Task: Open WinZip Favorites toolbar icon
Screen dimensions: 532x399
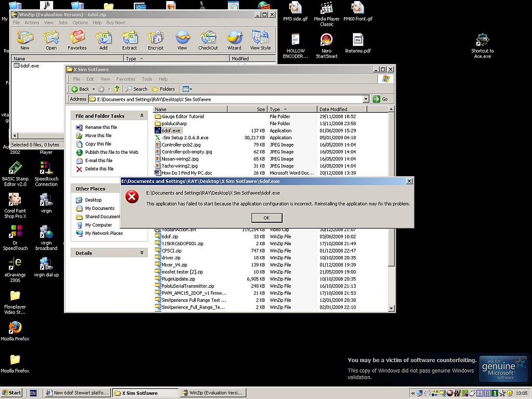Action: tap(77, 40)
